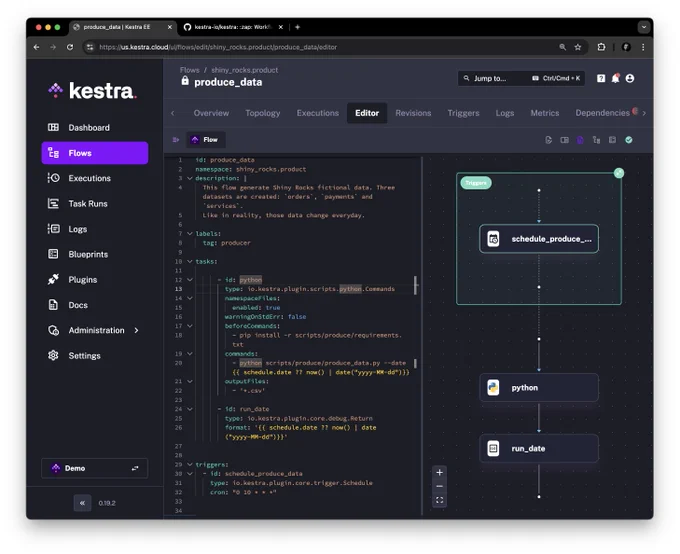Image resolution: width=680 pixels, height=554 pixels.
Task: Switch to the Overview tab
Action: pos(211,113)
